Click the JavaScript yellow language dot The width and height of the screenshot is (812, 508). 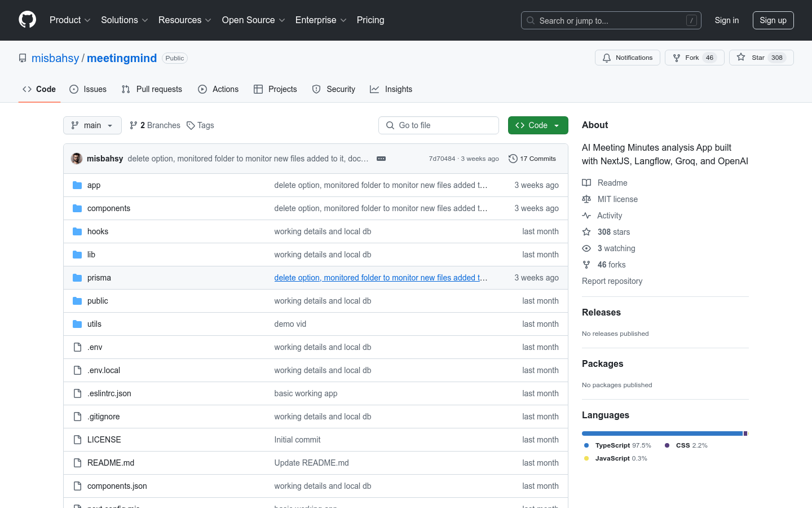pos(586,458)
